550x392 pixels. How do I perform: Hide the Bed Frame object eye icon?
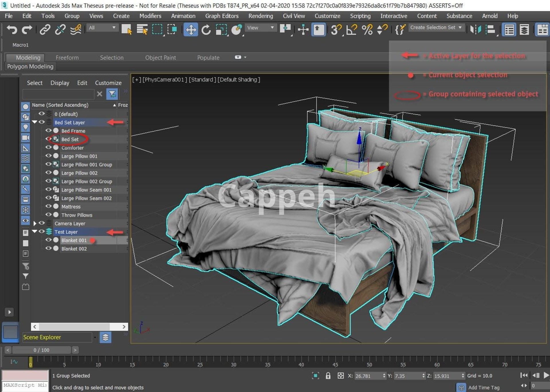pos(48,131)
